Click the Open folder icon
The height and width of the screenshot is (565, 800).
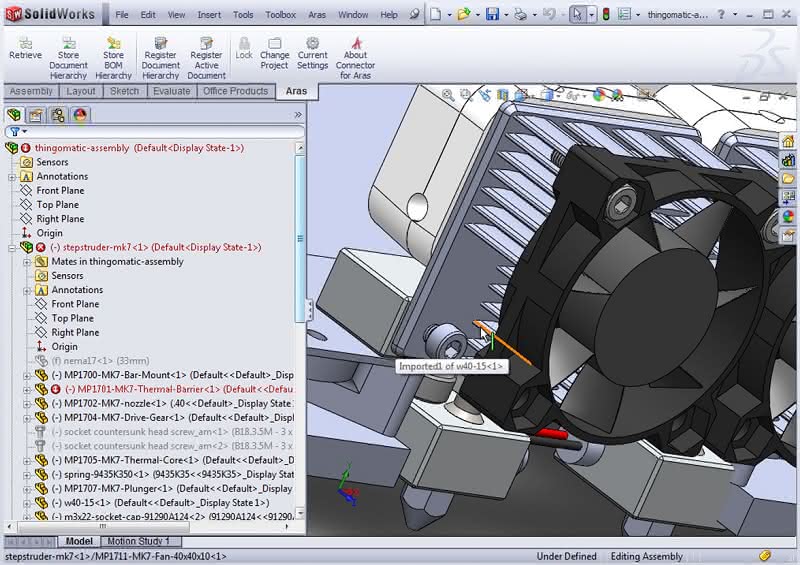pyautogui.click(x=464, y=14)
